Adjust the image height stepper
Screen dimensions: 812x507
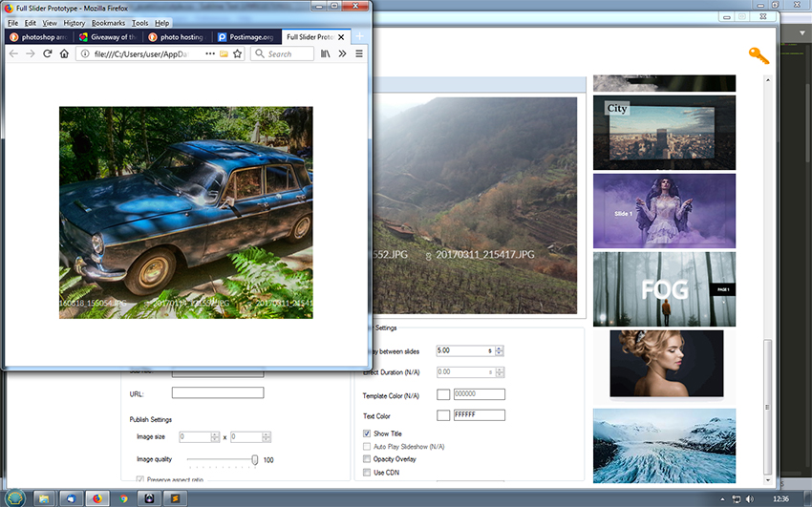(267, 436)
